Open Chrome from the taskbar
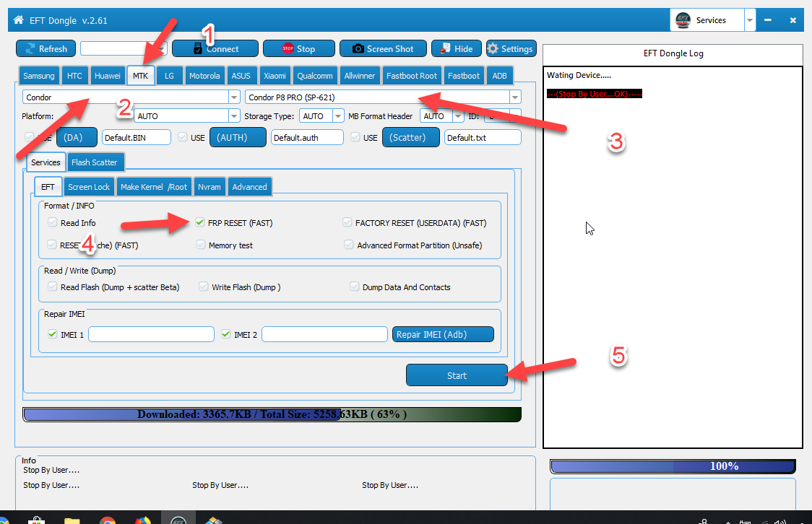Viewport: 812px width, 524px height. click(107, 520)
